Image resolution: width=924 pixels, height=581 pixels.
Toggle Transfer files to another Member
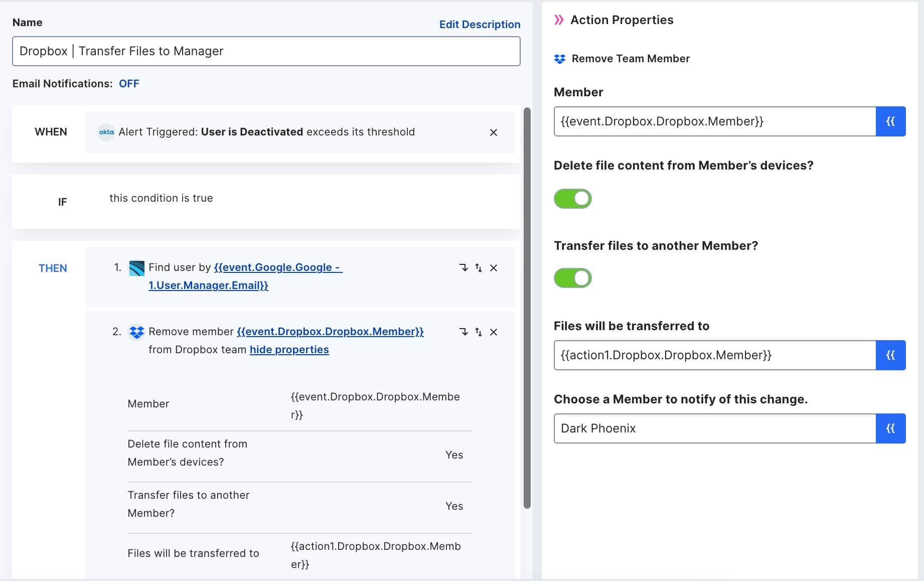573,278
